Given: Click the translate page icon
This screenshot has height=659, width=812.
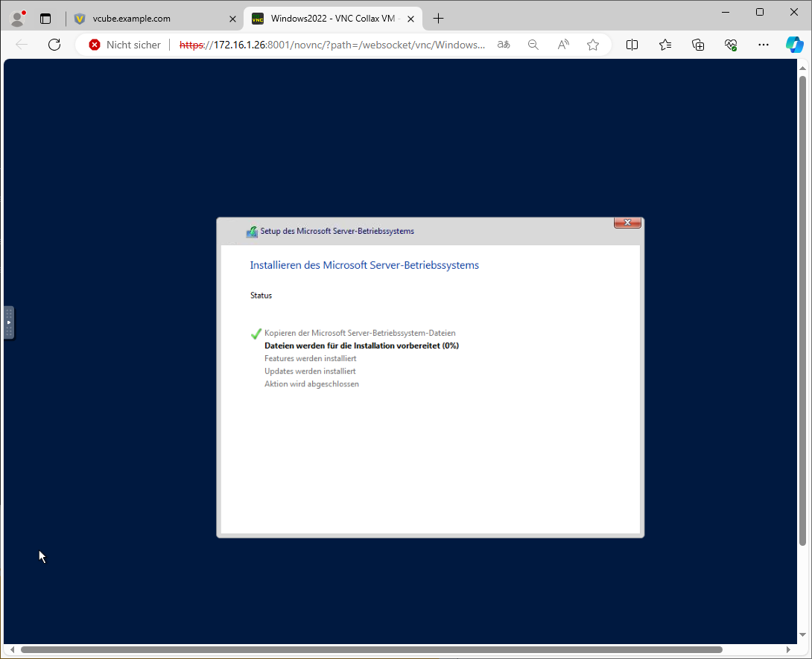Looking at the screenshot, I should tap(504, 45).
